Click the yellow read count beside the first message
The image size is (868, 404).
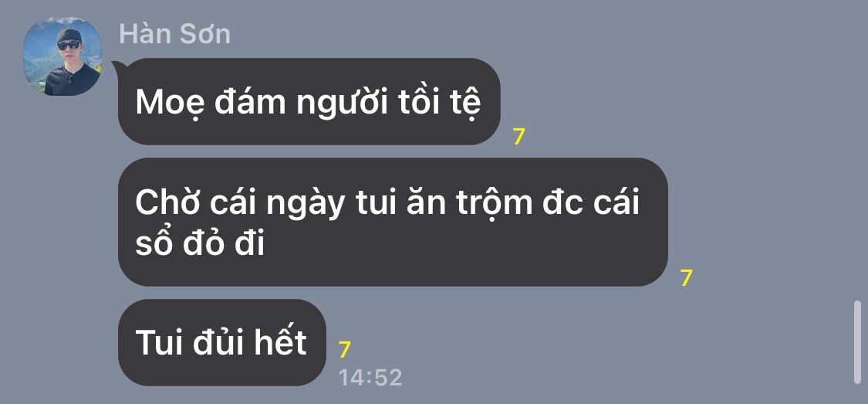coord(518,137)
